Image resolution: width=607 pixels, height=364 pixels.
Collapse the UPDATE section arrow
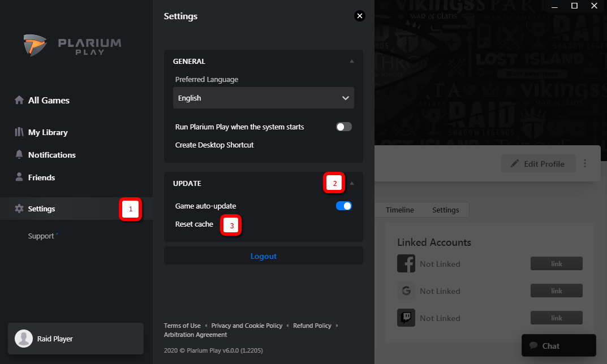click(352, 183)
